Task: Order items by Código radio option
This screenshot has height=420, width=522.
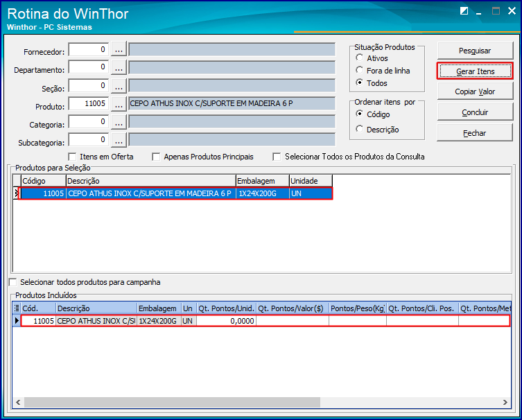Action: pos(359,114)
